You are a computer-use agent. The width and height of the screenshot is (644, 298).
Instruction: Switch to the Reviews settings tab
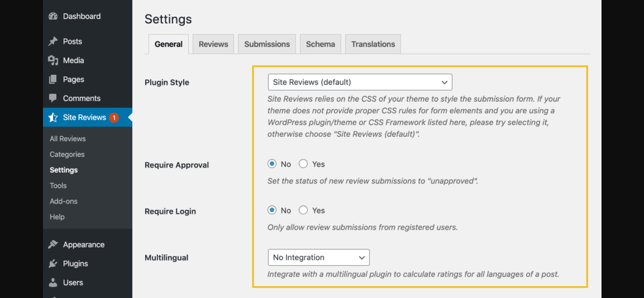click(x=213, y=44)
